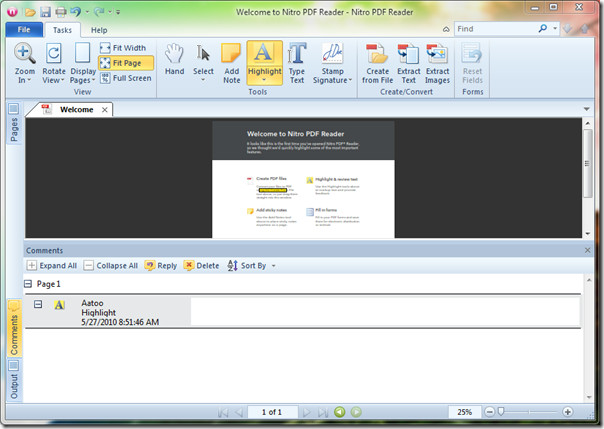Select the Welcome document tab
This screenshot has height=429, width=604.
(x=69, y=110)
